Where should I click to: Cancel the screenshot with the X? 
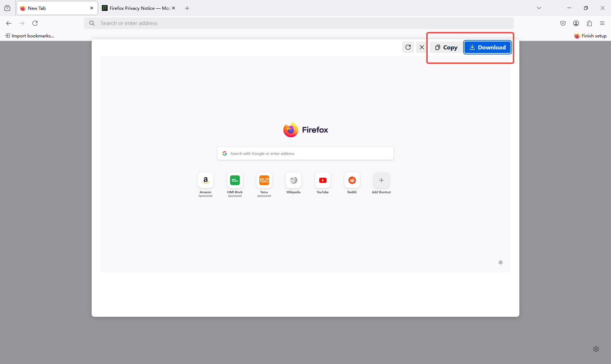(422, 47)
